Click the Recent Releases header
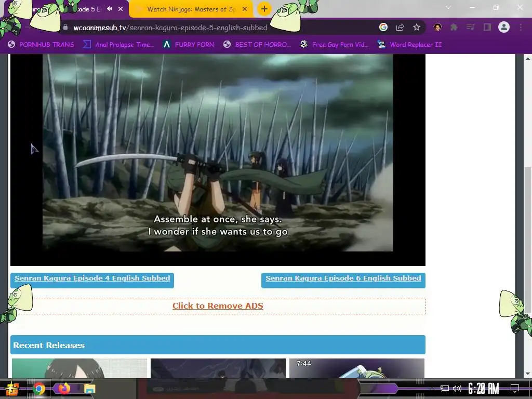Image resolution: width=532 pixels, height=399 pixels. tap(218, 345)
